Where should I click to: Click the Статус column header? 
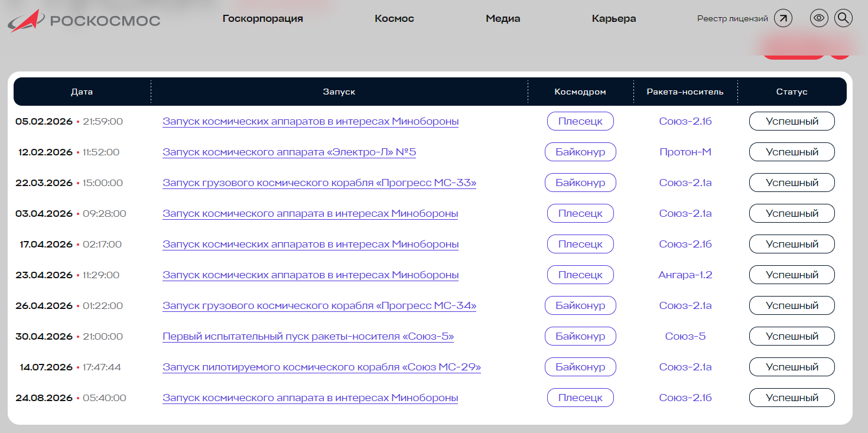coord(792,92)
